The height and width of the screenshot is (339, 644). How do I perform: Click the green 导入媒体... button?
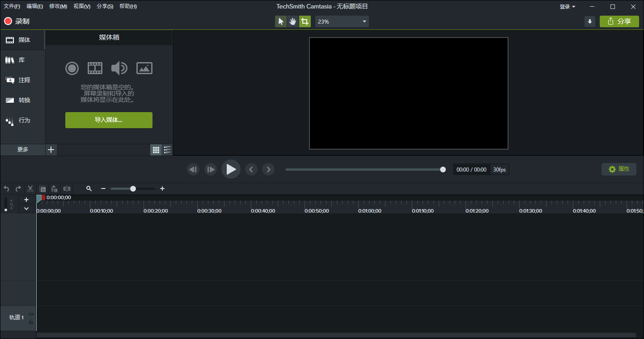[109, 120]
